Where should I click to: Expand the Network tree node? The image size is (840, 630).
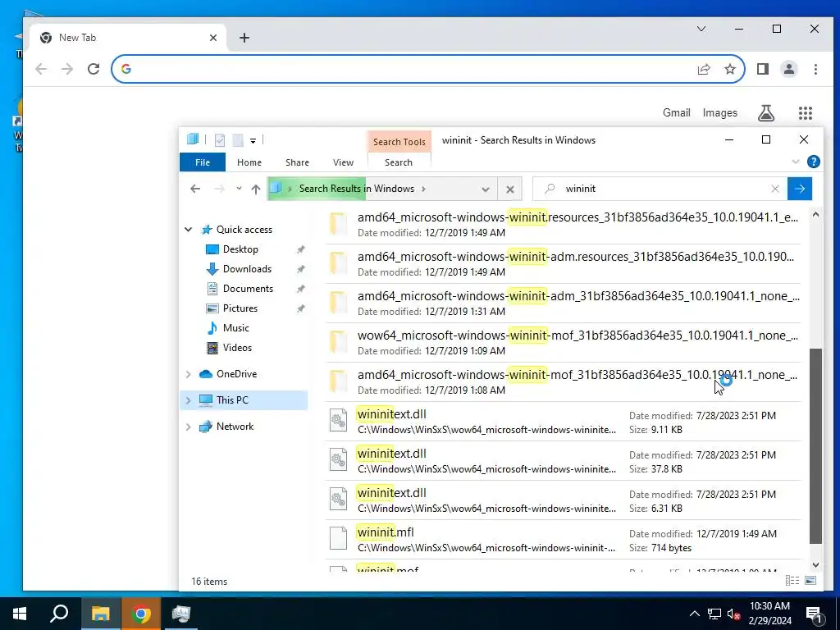(189, 427)
